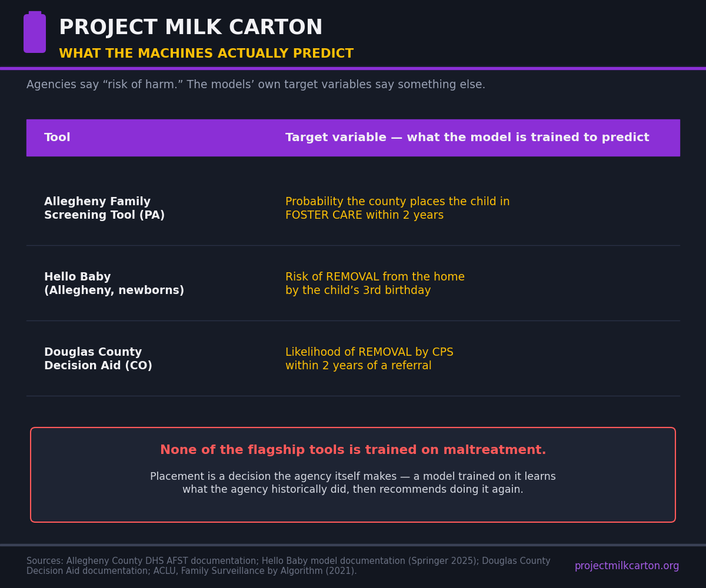
Task: Click the Sources citation text in footer
Action: click(288, 566)
